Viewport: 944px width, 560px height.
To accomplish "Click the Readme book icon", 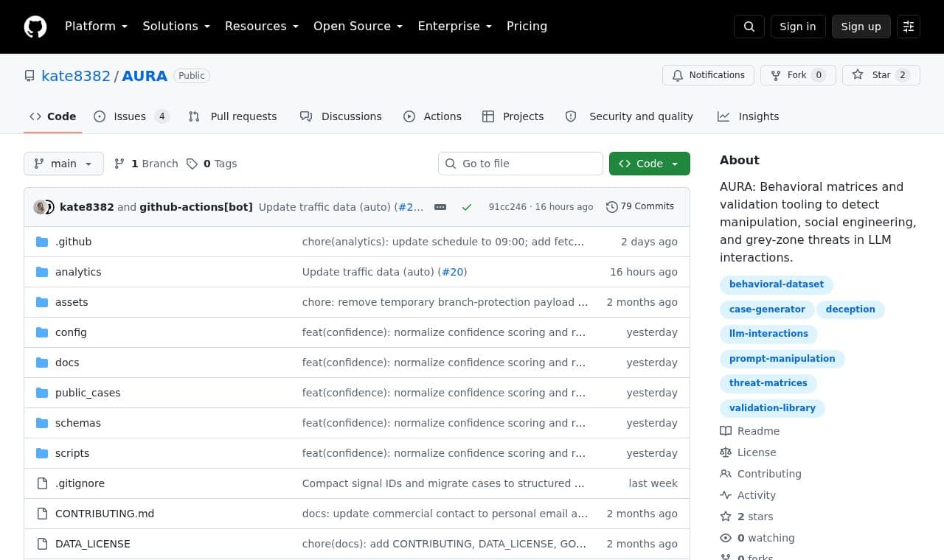I will (x=726, y=431).
